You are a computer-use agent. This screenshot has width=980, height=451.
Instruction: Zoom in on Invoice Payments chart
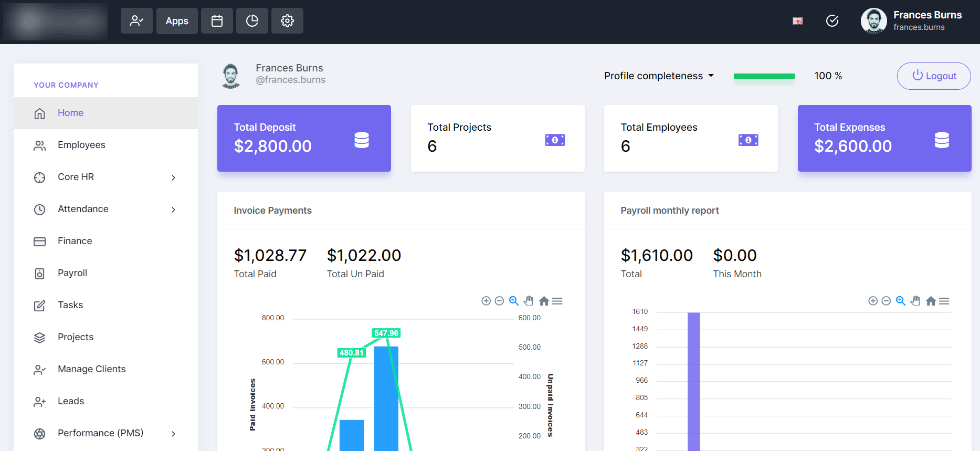point(486,301)
